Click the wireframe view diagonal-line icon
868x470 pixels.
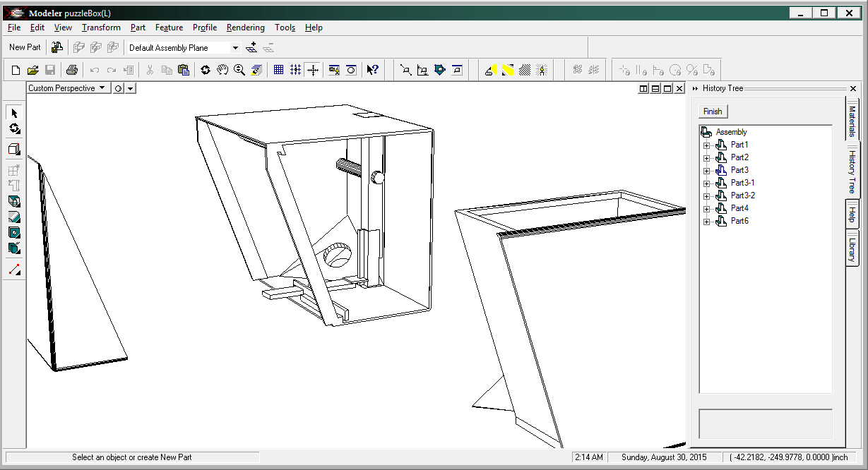406,70
